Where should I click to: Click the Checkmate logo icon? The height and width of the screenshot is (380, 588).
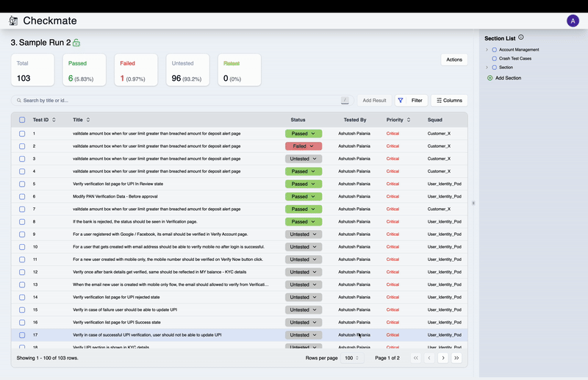(x=13, y=21)
